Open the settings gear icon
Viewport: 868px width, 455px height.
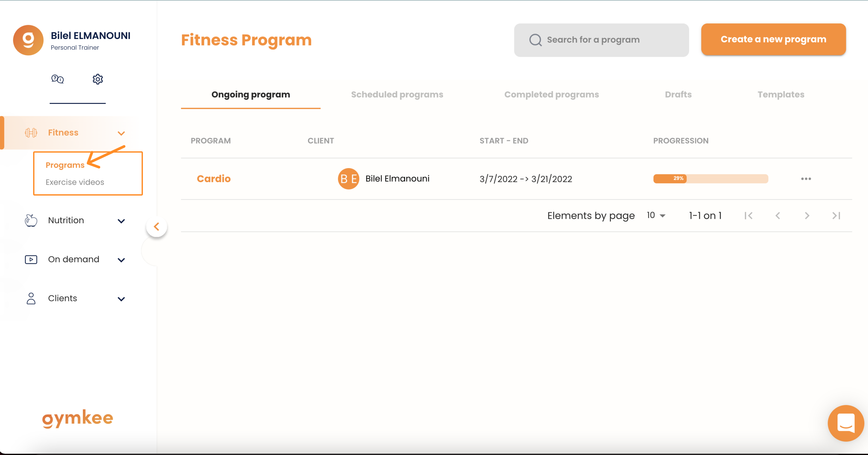(98, 79)
